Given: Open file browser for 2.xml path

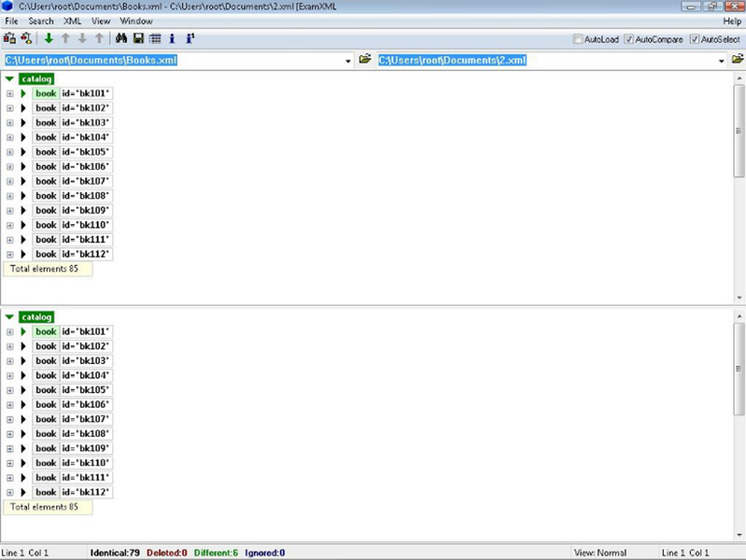Looking at the screenshot, I should (738, 60).
